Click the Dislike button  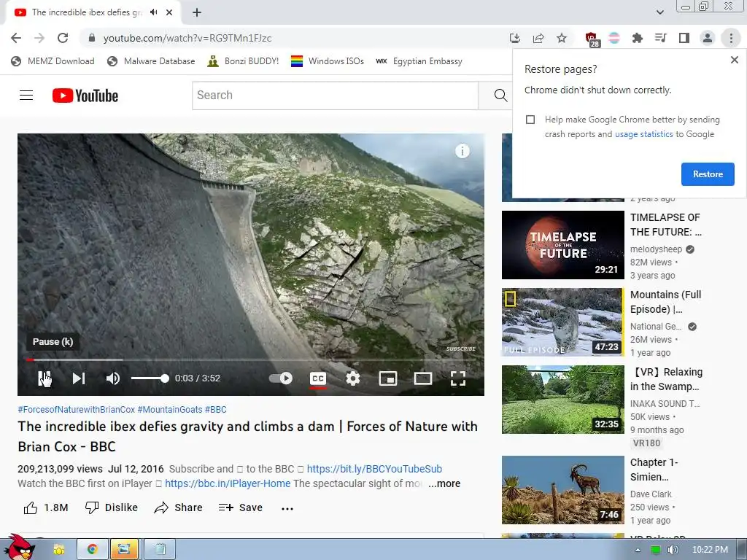pyautogui.click(x=111, y=507)
